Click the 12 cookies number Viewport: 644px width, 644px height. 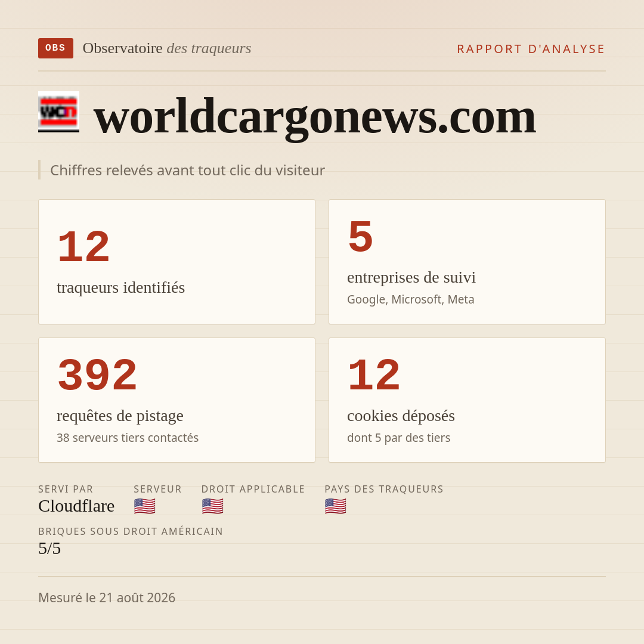(x=374, y=375)
